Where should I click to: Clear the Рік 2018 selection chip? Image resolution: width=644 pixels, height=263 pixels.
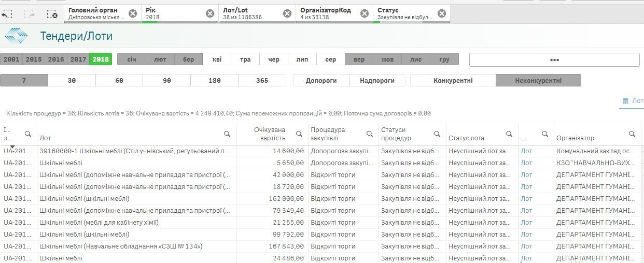point(210,13)
